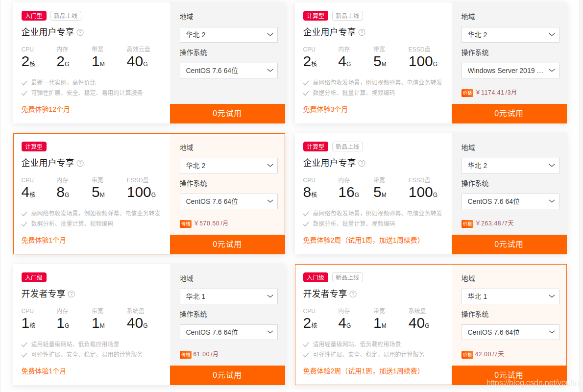Click the ¥570.50/月 price text
The width and height of the screenshot is (583, 392).
pyautogui.click(x=211, y=223)
